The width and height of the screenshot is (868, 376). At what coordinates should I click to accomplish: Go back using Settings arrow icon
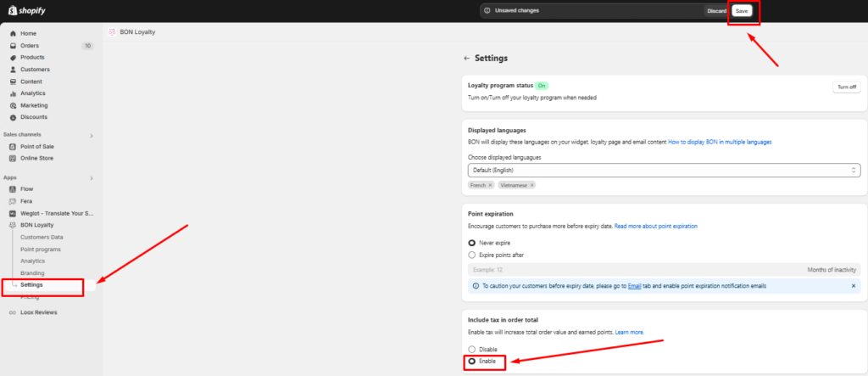point(467,59)
